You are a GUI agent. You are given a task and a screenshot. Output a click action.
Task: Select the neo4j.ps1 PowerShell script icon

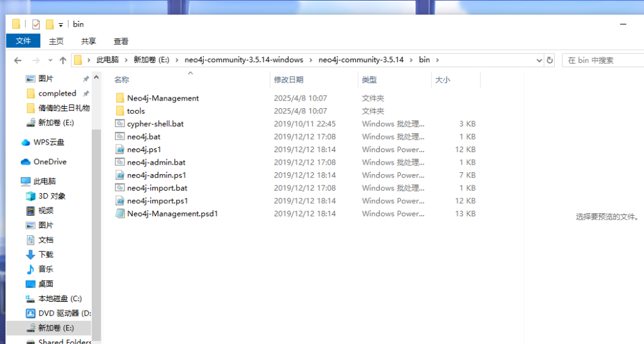click(120, 150)
